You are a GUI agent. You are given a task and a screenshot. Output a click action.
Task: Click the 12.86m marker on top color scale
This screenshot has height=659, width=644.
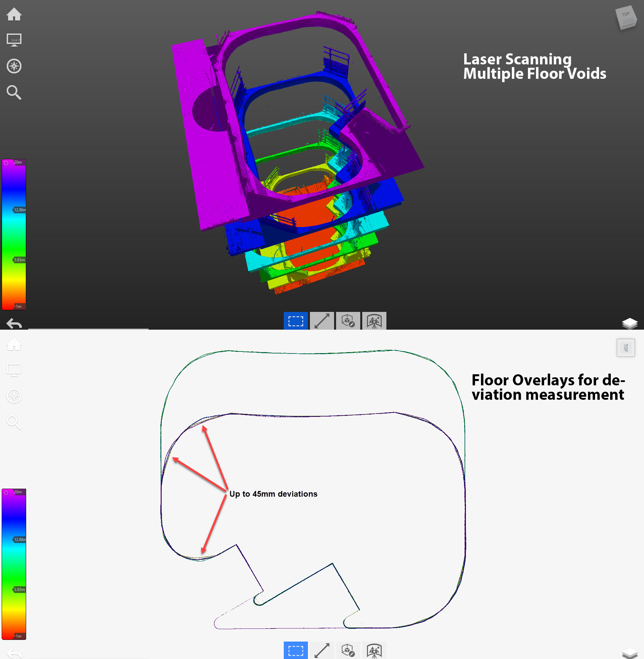(19, 210)
